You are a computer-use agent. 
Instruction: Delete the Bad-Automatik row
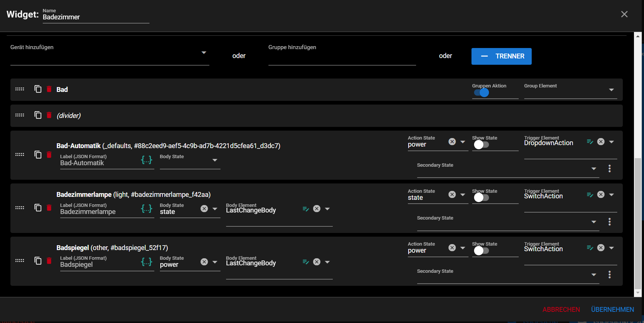coord(49,154)
